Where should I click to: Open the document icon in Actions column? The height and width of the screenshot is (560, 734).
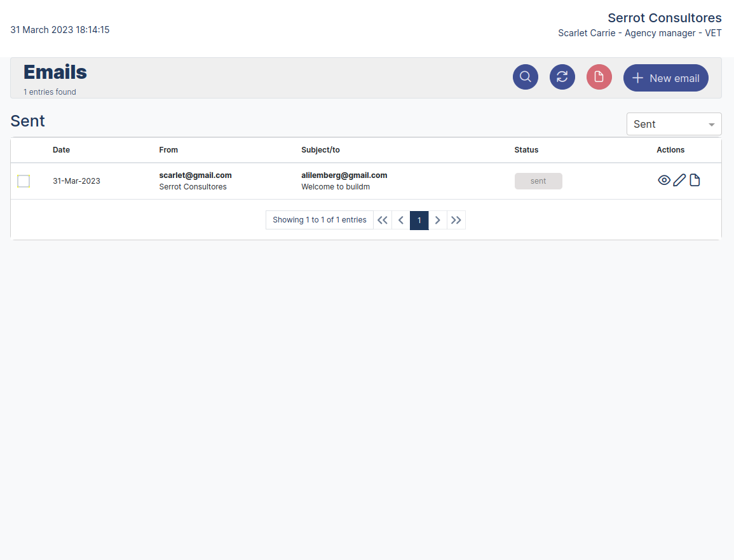[x=695, y=180]
